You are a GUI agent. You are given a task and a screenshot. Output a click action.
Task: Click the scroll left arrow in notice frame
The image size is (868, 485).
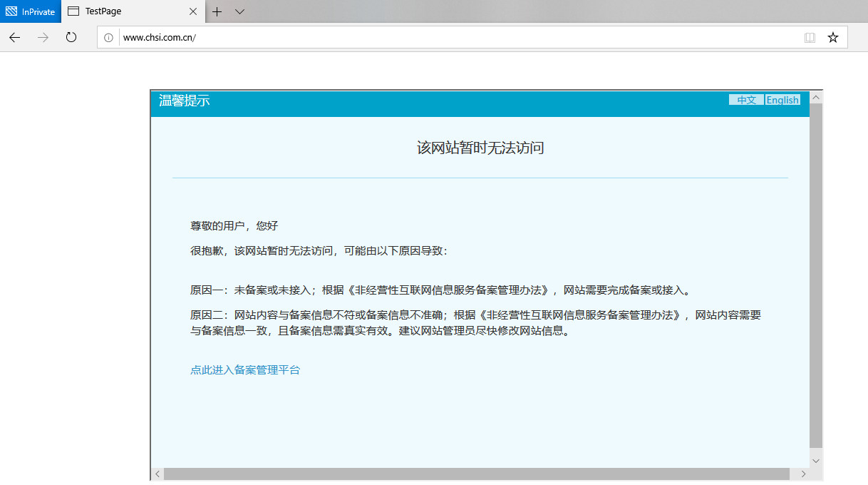click(x=157, y=474)
